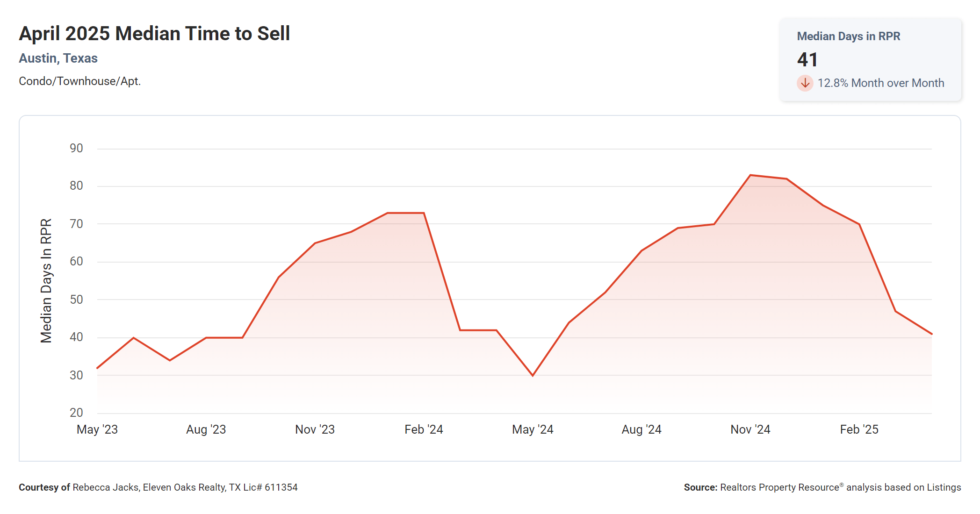This screenshot has width=980, height=514.
Task: Click the vertical "Median Days In RPR" axis title
Action: [46, 280]
